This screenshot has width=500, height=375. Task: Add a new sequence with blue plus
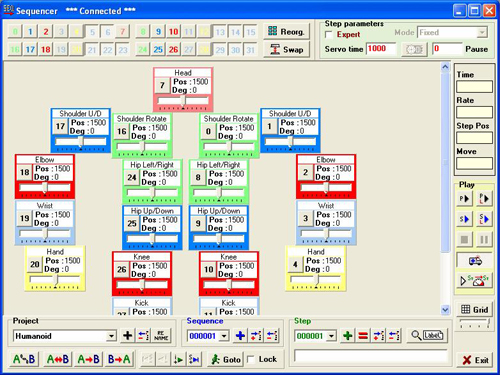240,336
